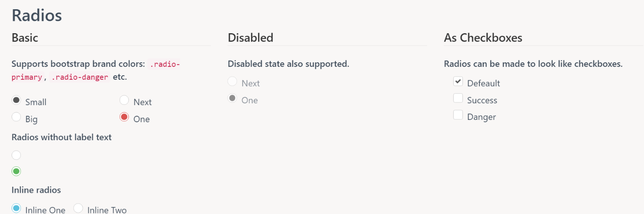The height and width of the screenshot is (214, 644).
Task: Enable the Danger checkbox
Action: [458, 115]
